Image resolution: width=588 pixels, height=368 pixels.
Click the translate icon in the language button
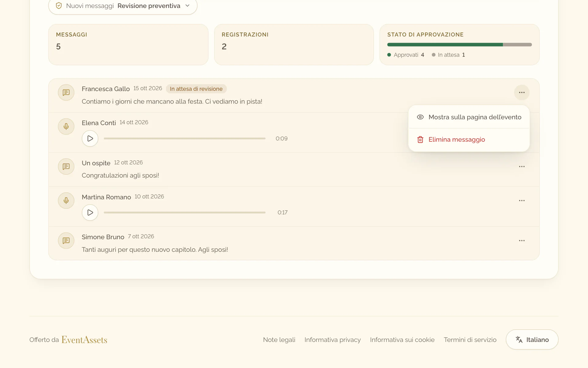pyautogui.click(x=519, y=339)
